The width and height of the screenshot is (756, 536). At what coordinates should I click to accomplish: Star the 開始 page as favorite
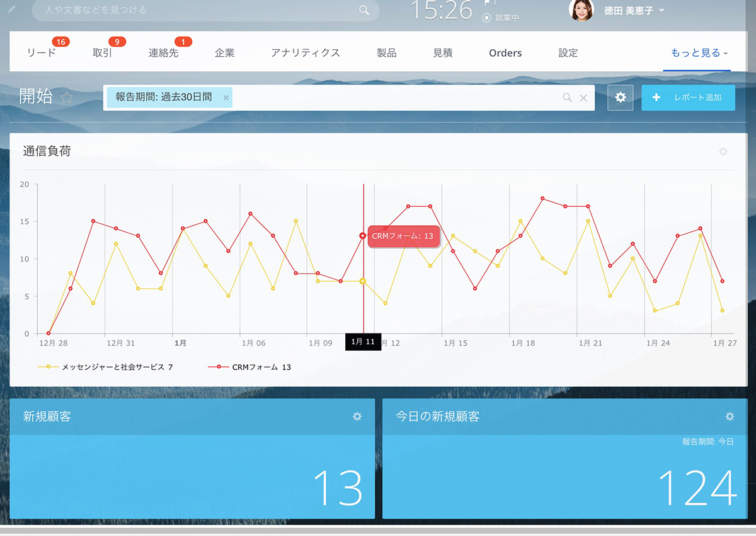(67, 98)
